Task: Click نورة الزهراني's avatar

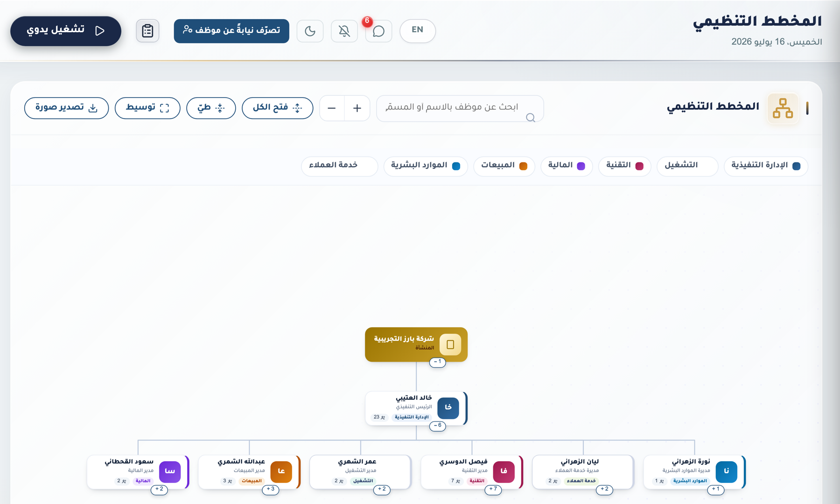Action: pos(726,472)
